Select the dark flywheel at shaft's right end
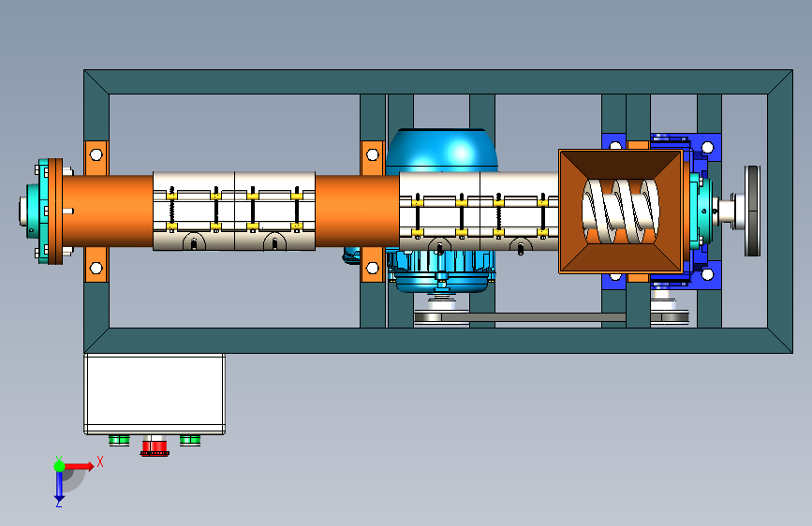Screen dimensions: 812x526 (x=752, y=211)
